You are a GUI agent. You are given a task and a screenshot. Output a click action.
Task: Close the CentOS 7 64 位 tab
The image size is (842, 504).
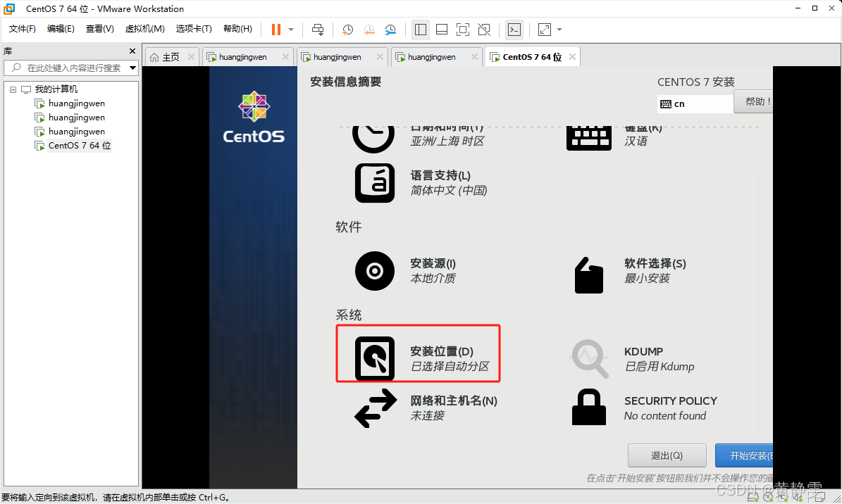[572, 57]
